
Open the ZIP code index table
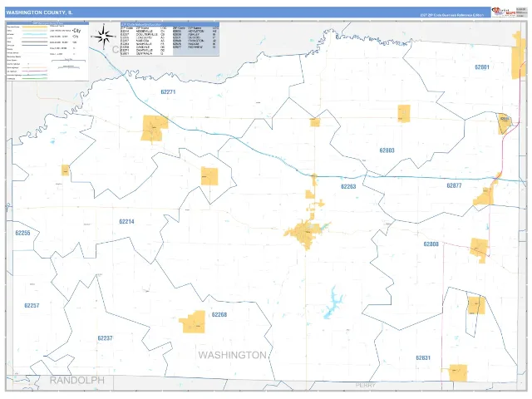170,39
